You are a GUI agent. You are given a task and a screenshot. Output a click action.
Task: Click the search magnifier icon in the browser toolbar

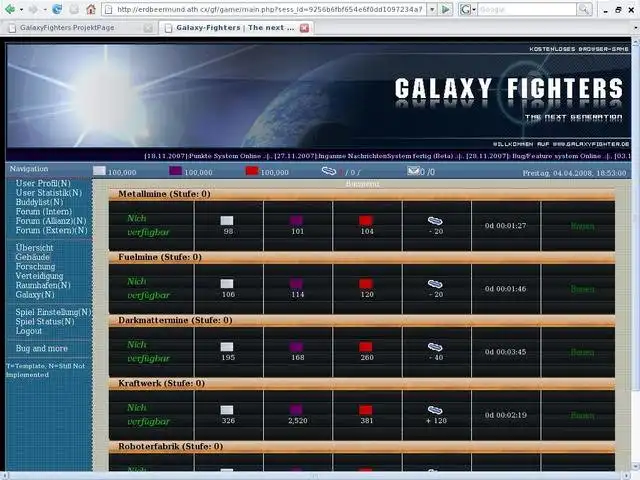[584, 9]
